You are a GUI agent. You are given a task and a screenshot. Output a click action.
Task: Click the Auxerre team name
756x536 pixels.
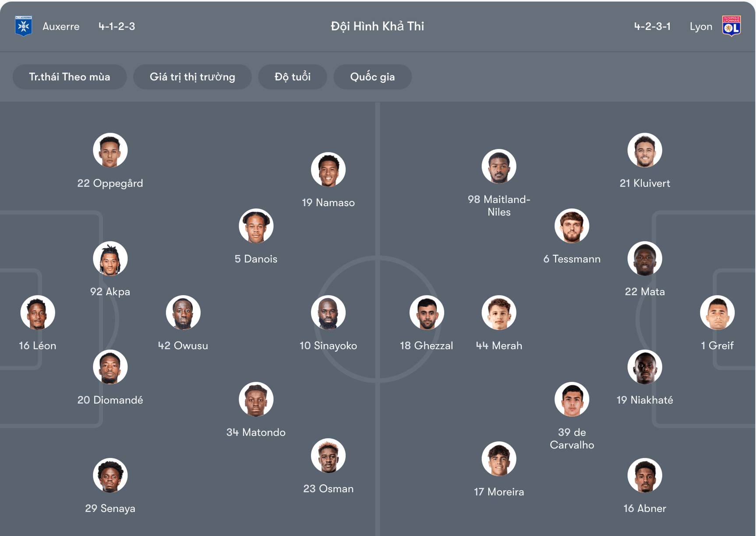pos(61,27)
